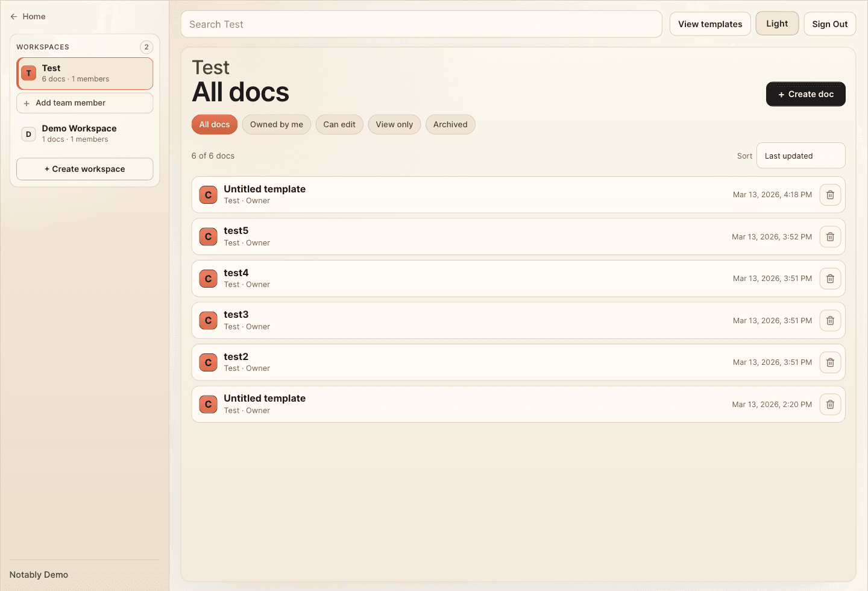Viewport: 868px width, 591px height.
Task: Delete the test5 document via trash icon
Action: 830,236
